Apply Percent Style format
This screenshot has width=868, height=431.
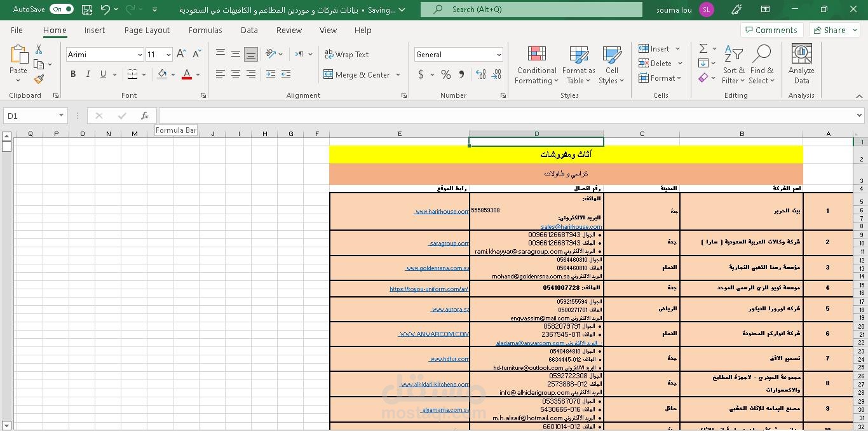click(x=446, y=74)
